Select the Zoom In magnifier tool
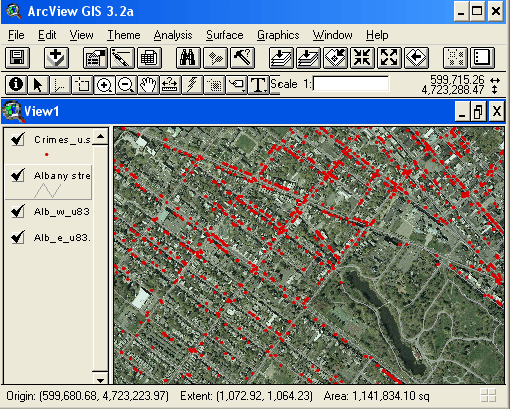The image size is (510, 409). tap(104, 84)
